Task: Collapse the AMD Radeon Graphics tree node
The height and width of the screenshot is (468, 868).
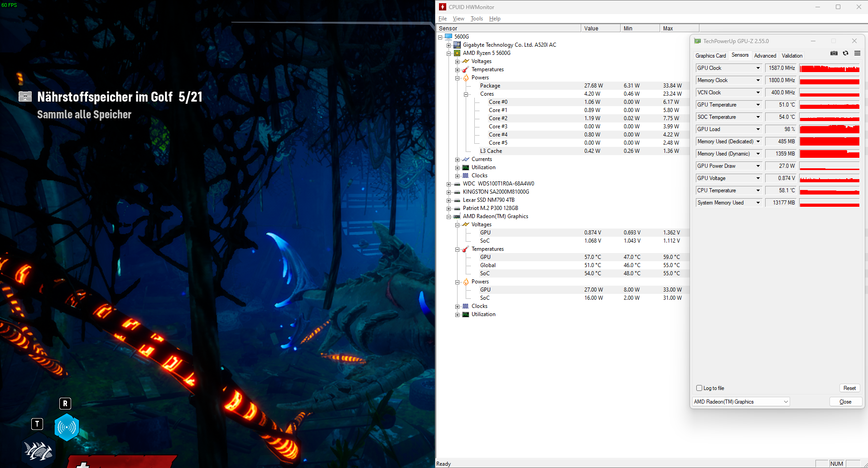Action: (x=448, y=216)
